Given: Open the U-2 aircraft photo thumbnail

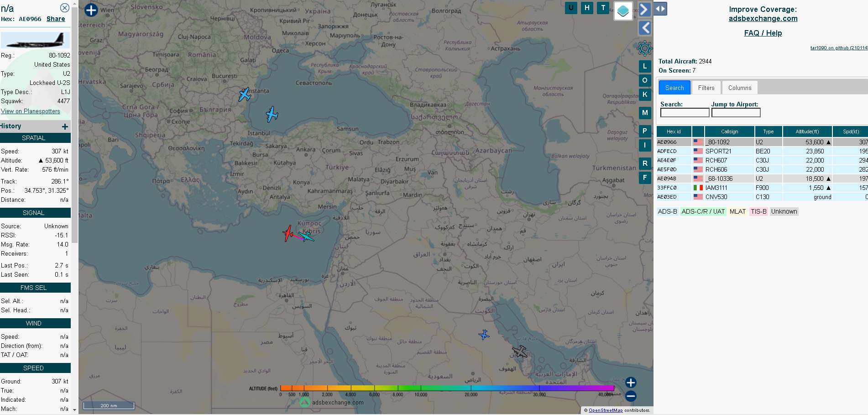Looking at the screenshot, I should [x=35, y=40].
